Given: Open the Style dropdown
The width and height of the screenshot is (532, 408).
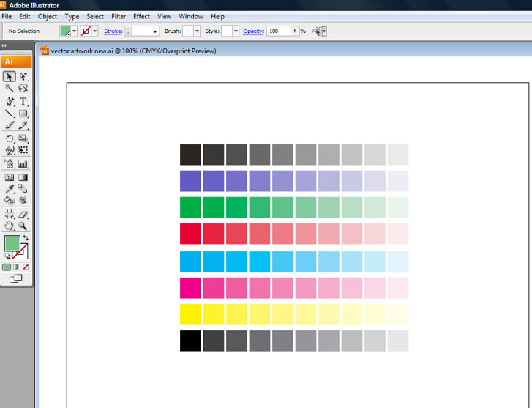Looking at the screenshot, I should [236, 31].
